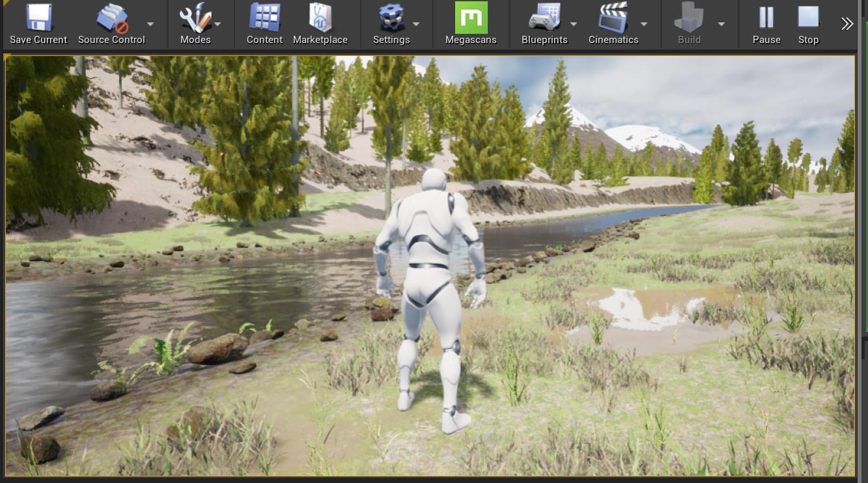Expand the Blueprints dropdown arrow
Screen dimensions: 868x483
coord(574,24)
